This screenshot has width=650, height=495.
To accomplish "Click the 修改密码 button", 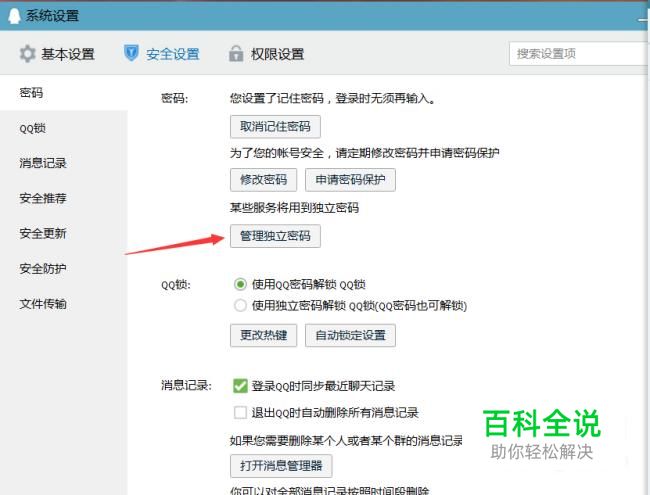I will pos(263,180).
